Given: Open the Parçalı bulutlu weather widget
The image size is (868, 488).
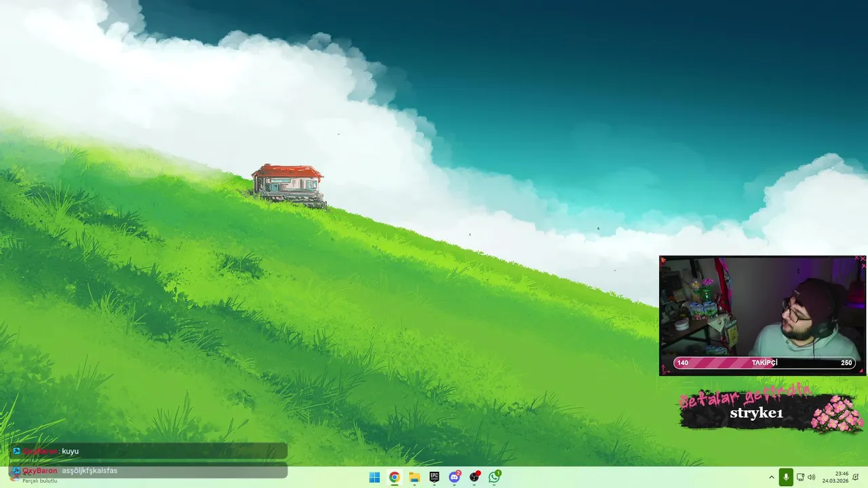Looking at the screenshot, I should (x=34, y=477).
